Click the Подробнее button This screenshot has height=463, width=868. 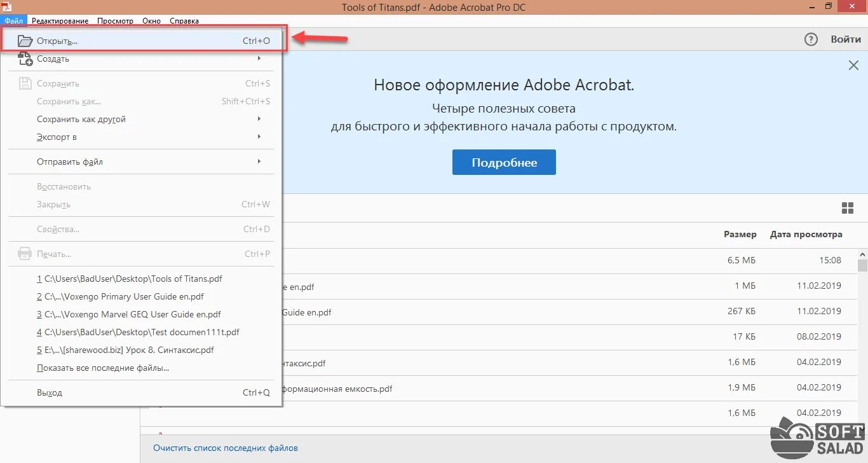504,162
